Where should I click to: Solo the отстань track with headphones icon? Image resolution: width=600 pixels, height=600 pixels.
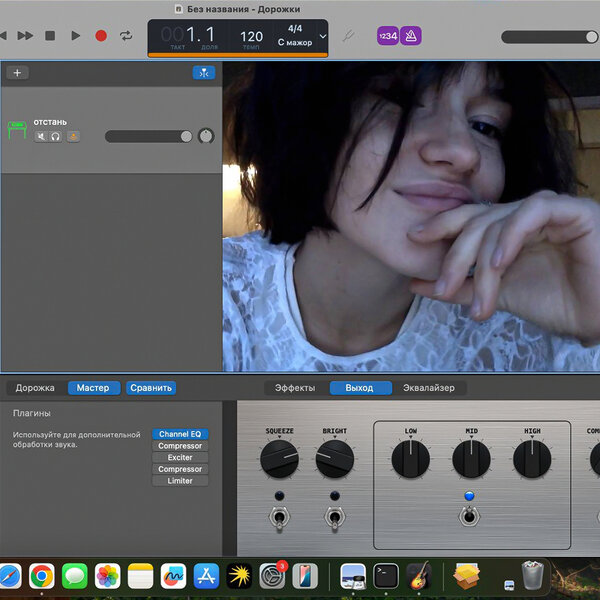click(x=55, y=136)
